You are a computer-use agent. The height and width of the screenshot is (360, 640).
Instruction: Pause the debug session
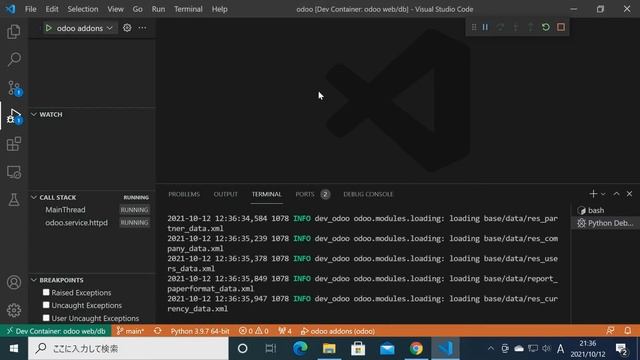pos(485,27)
